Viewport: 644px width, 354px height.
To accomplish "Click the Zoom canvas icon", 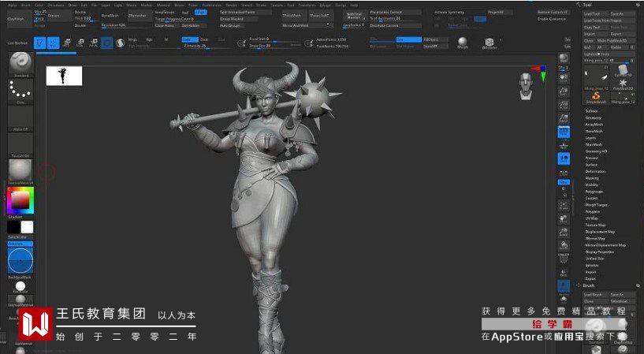I will pyautogui.click(x=564, y=91).
